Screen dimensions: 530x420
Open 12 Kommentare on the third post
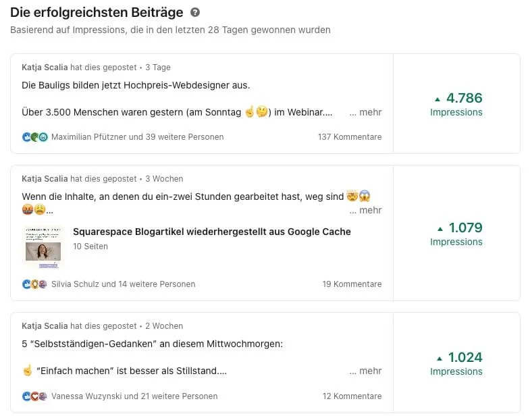click(352, 396)
